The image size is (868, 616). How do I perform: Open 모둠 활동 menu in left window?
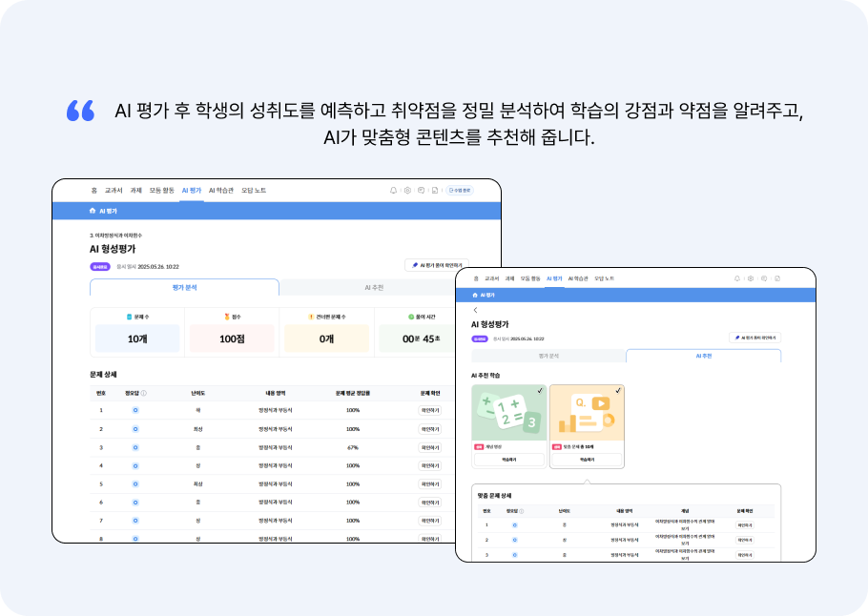click(161, 191)
